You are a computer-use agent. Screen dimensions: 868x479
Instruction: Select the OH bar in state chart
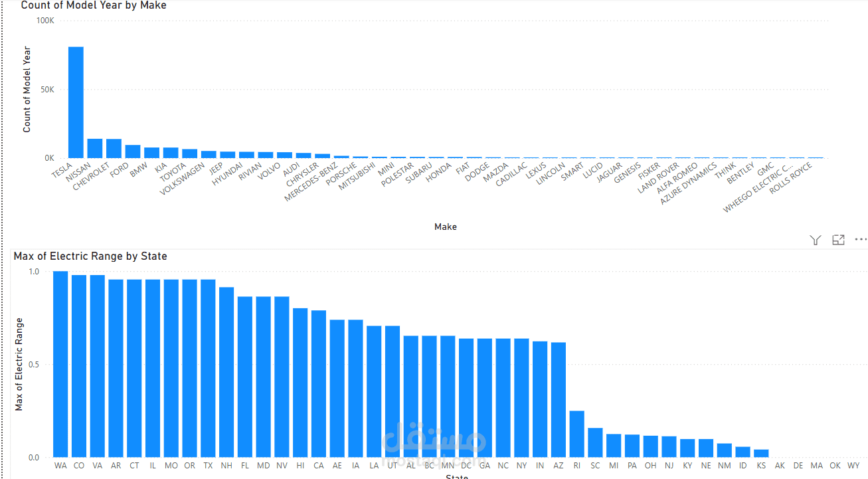coord(651,447)
